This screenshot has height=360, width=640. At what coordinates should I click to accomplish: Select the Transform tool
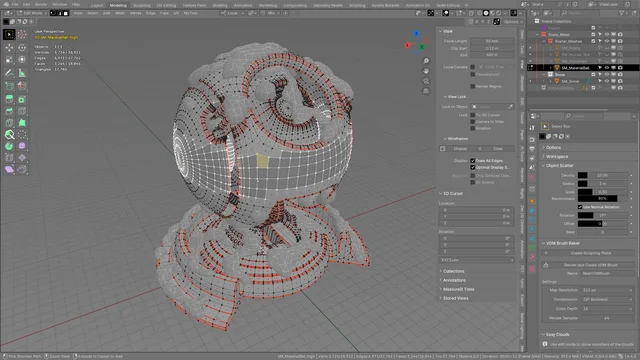22,60
